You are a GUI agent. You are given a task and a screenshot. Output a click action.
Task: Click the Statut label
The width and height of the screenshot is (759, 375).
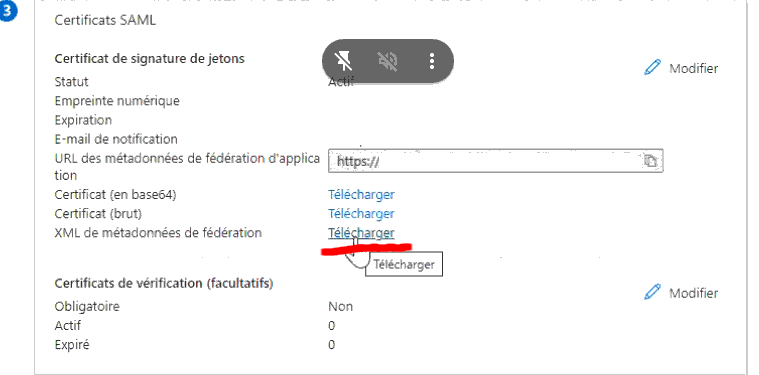coord(72,82)
